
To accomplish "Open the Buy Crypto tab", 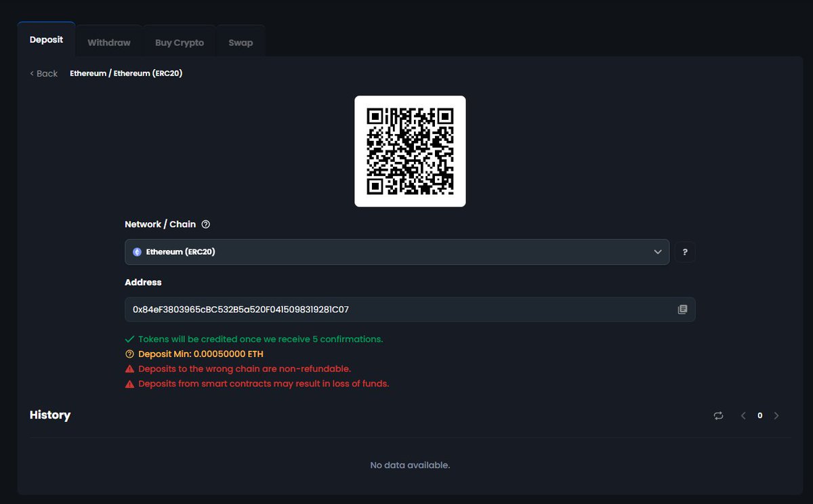I will click(180, 42).
